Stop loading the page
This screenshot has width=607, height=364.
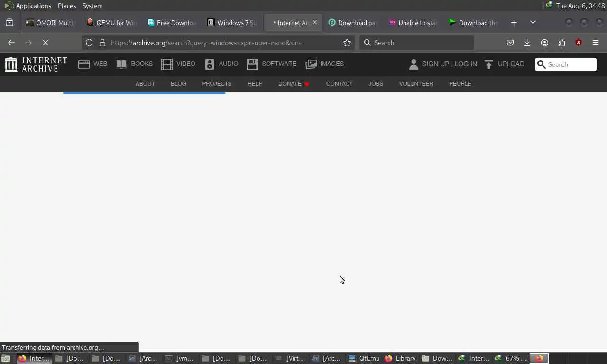point(46,43)
